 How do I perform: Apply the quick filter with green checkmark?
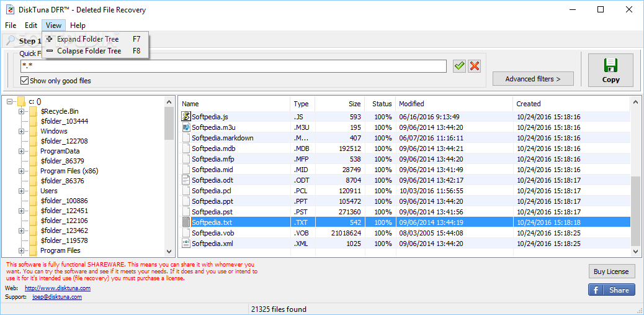coord(460,66)
